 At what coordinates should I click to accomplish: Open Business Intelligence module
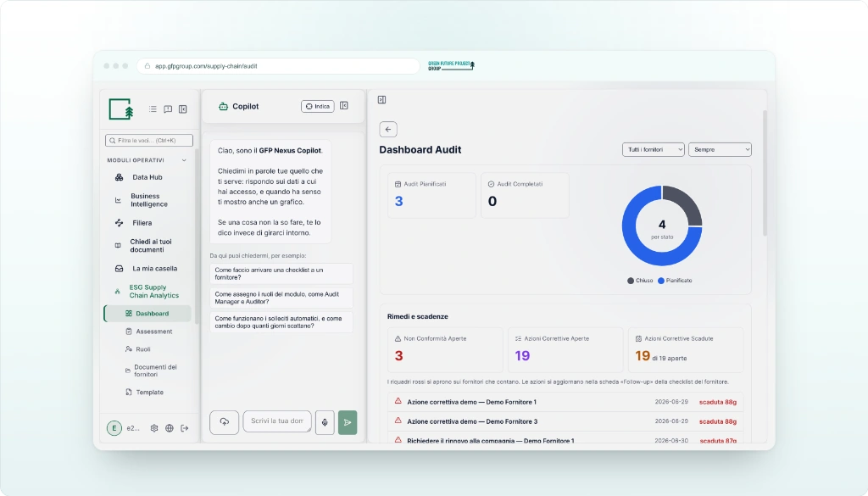point(147,200)
